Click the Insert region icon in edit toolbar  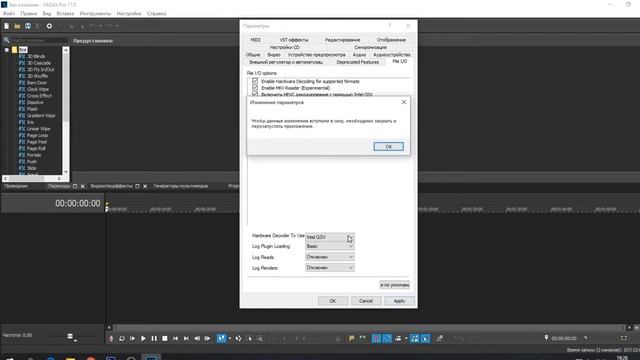point(362,338)
